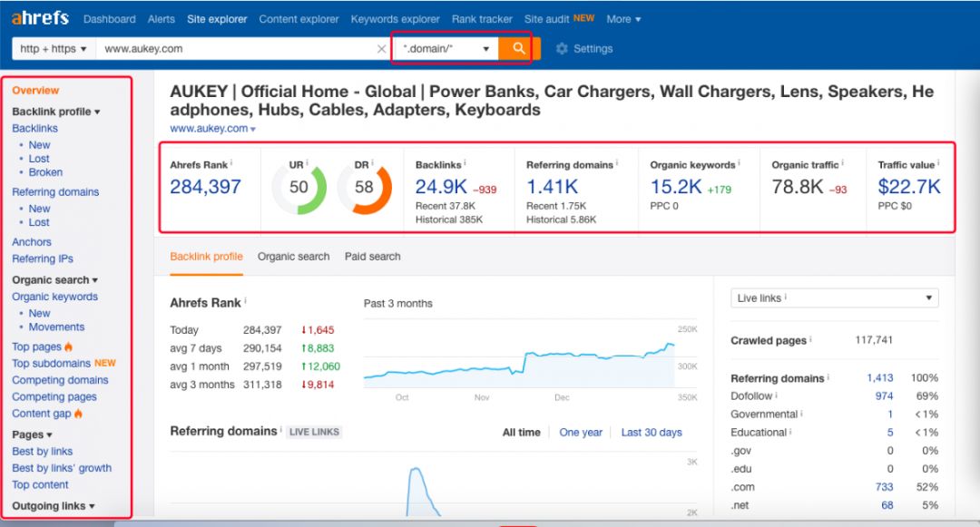
Task: Click the 5 Educational domains count
Action: [890, 432]
